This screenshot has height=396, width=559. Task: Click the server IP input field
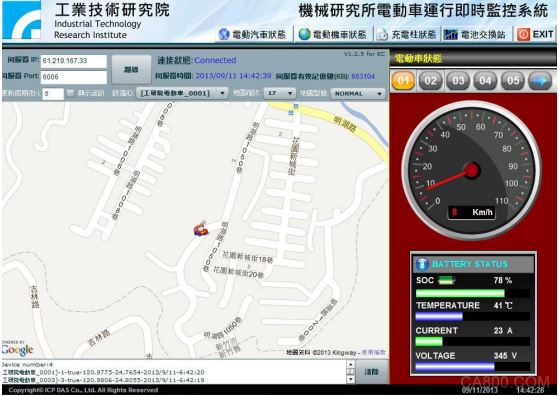[74, 61]
